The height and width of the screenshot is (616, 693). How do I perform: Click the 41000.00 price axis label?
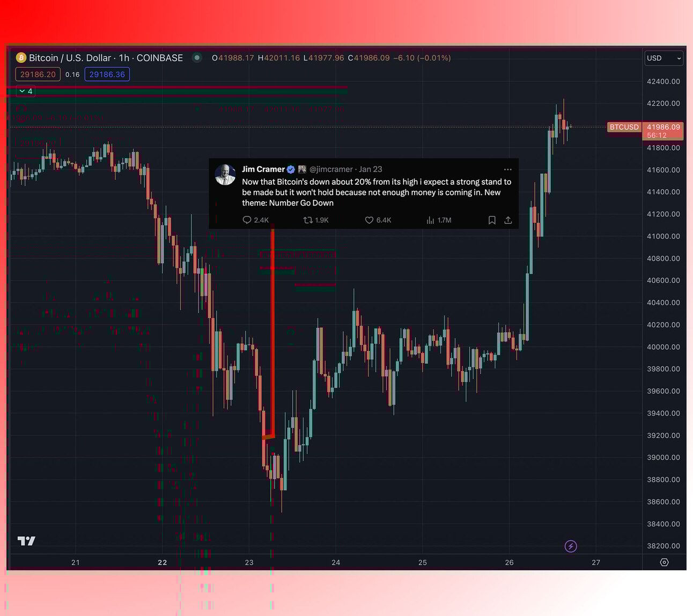pos(663,236)
